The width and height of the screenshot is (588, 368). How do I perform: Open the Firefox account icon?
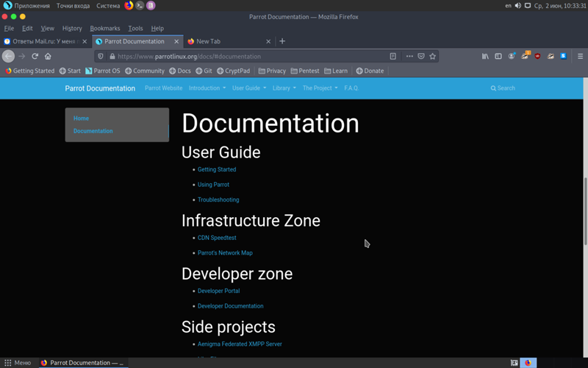point(512,57)
